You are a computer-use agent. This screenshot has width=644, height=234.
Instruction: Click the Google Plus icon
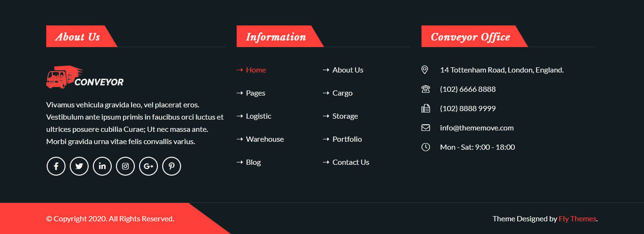[x=149, y=166]
